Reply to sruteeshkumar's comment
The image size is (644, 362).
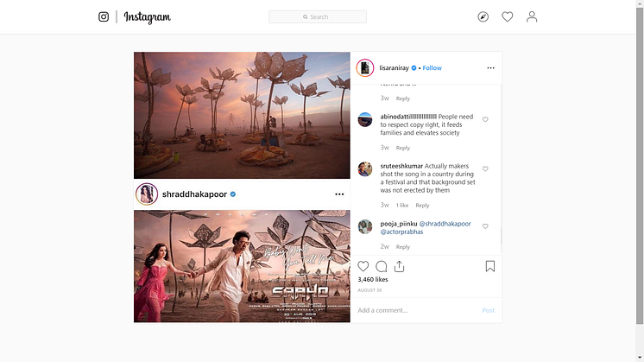click(422, 206)
